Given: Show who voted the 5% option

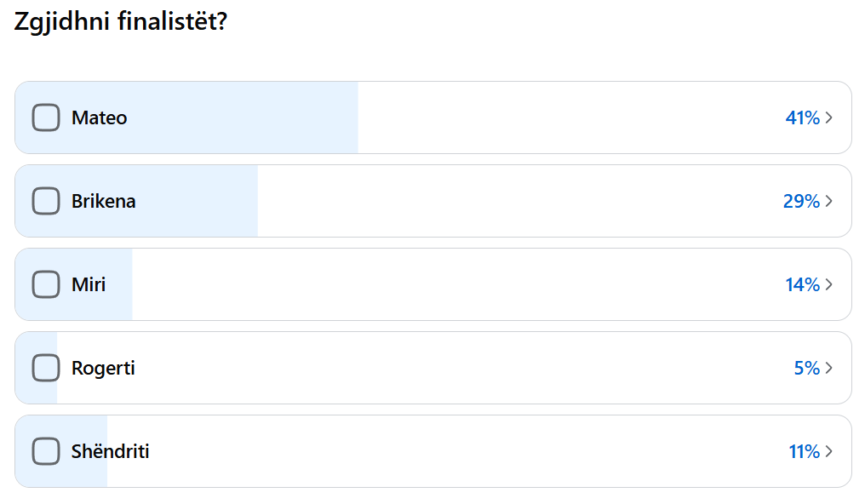Looking at the screenshot, I should 806,368.
